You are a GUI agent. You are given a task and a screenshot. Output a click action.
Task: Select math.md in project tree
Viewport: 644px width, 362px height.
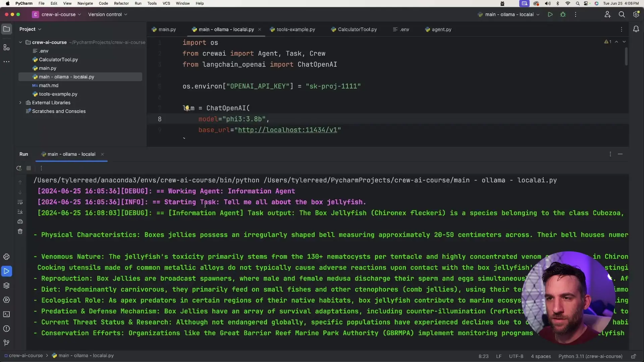[x=48, y=85]
